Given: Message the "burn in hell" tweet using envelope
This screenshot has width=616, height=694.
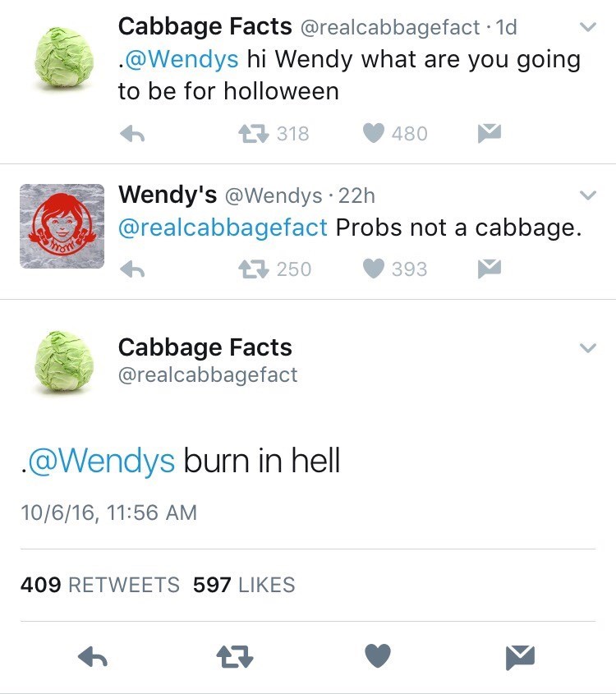Looking at the screenshot, I should click(x=521, y=655).
